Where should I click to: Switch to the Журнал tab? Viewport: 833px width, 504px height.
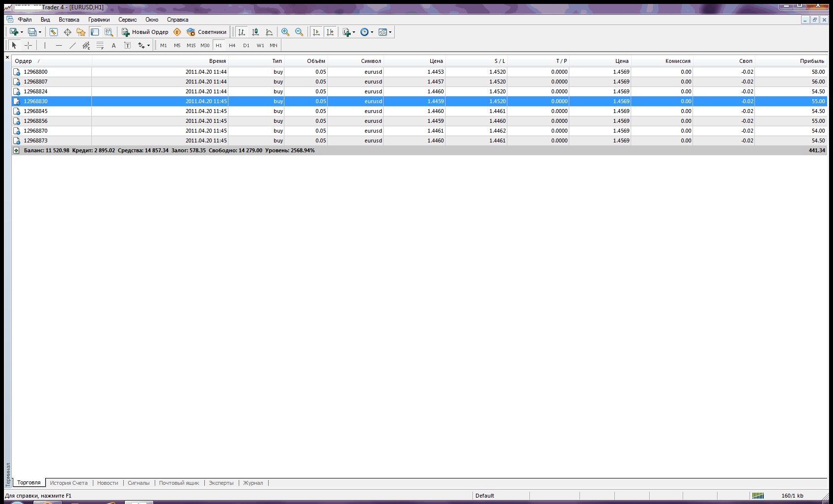[253, 483]
